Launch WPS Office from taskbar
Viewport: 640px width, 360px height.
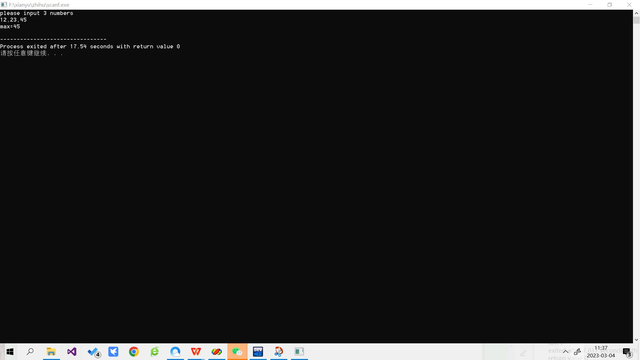196,351
